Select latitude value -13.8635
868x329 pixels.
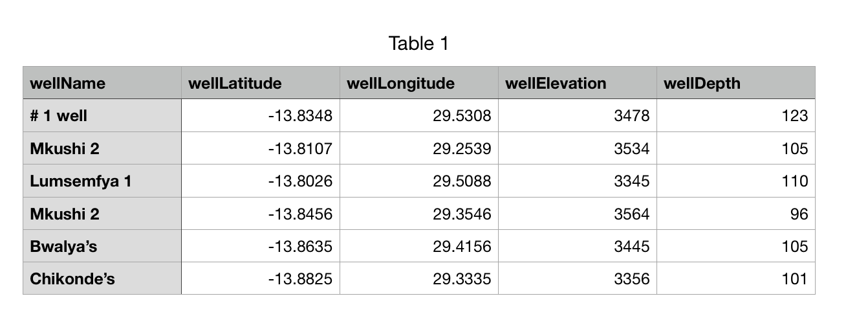[x=261, y=246]
